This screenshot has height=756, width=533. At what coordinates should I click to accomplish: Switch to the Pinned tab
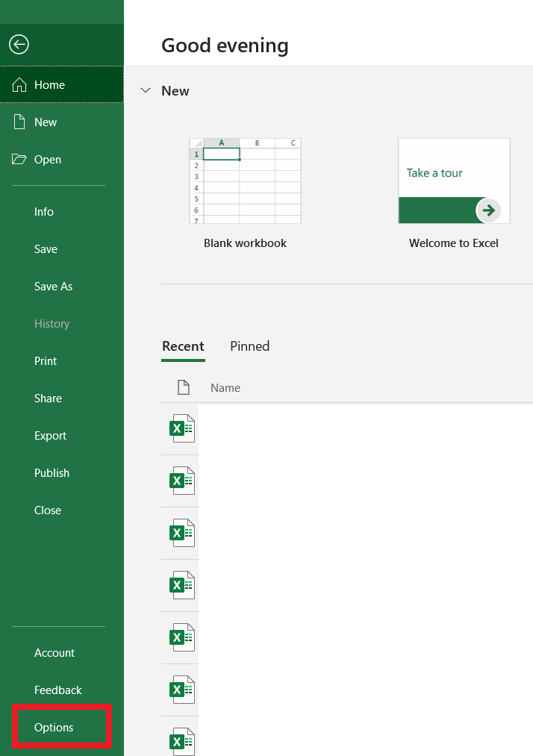[250, 346]
